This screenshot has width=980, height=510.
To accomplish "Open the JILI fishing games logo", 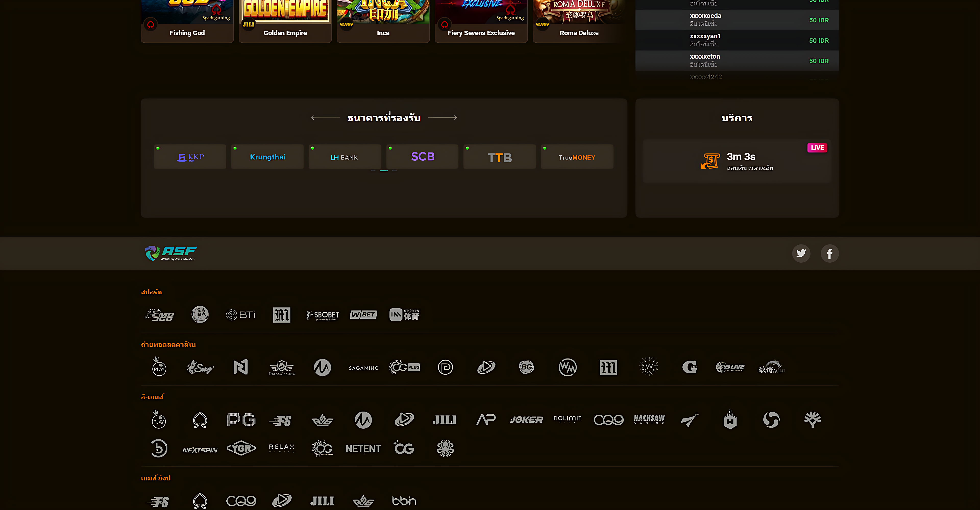I will (322, 501).
